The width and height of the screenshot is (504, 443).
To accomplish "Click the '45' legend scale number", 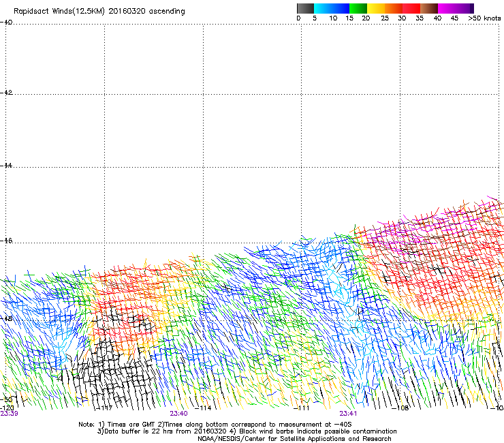I will [454, 18].
